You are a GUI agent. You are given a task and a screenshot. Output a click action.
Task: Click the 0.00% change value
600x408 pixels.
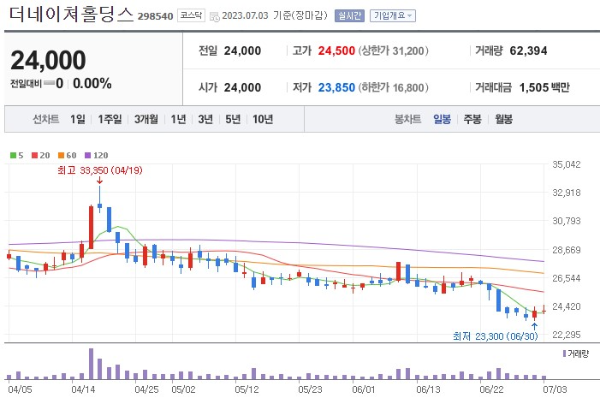tap(92, 83)
